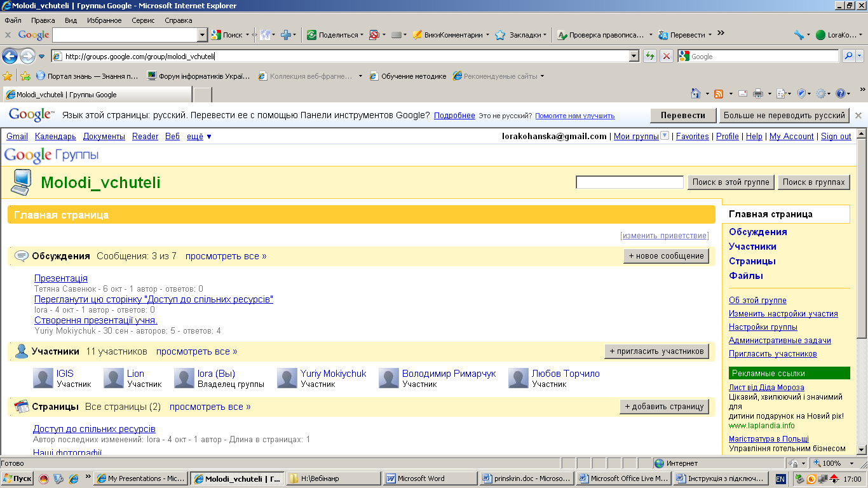Viewport: 868px width, 488px height.
Task: Open the Мои группы dropdown arrow
Action: click(665, 135)
